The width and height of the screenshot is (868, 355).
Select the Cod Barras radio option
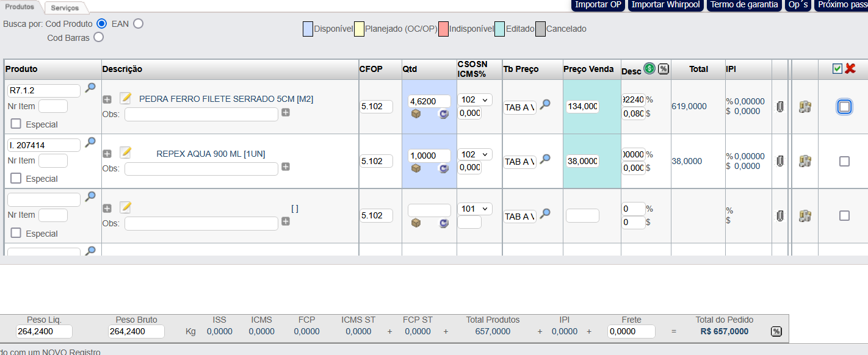pyautogui.click(x=98, y=37)
